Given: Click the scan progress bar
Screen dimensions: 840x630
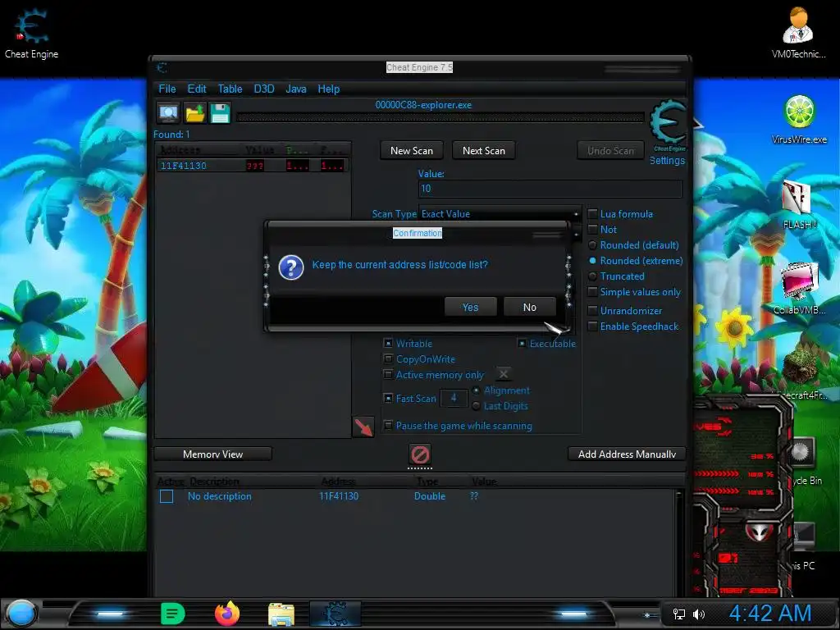Looking at the screenshot, I should tap(441, 117).
